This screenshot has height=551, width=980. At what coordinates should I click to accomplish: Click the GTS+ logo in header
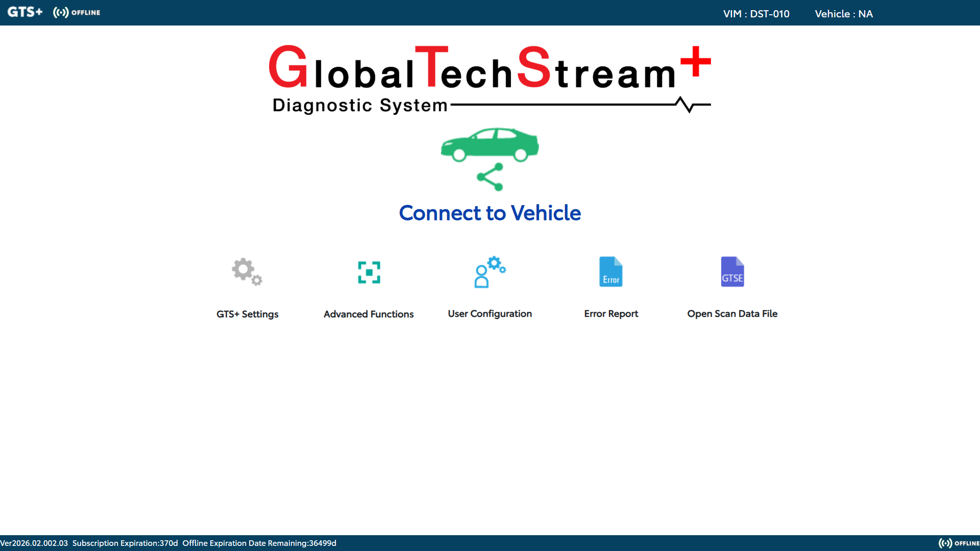25,12
